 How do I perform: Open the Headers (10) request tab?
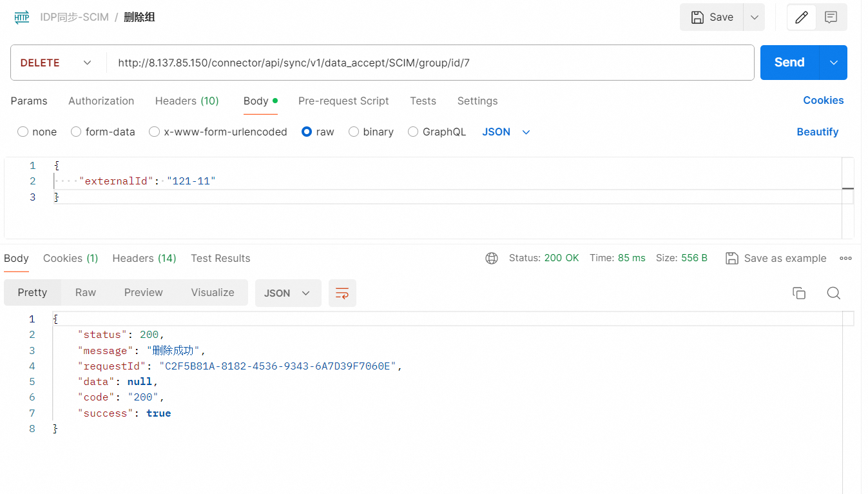pos(187,101)
